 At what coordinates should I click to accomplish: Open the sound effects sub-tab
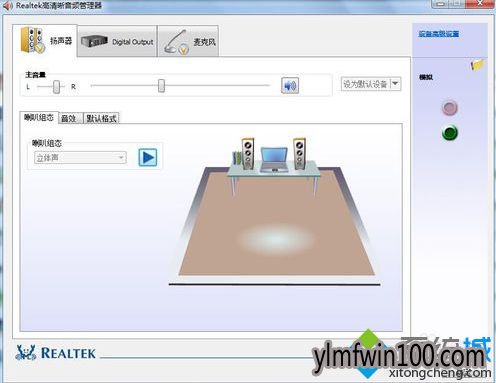pos(69,118)
